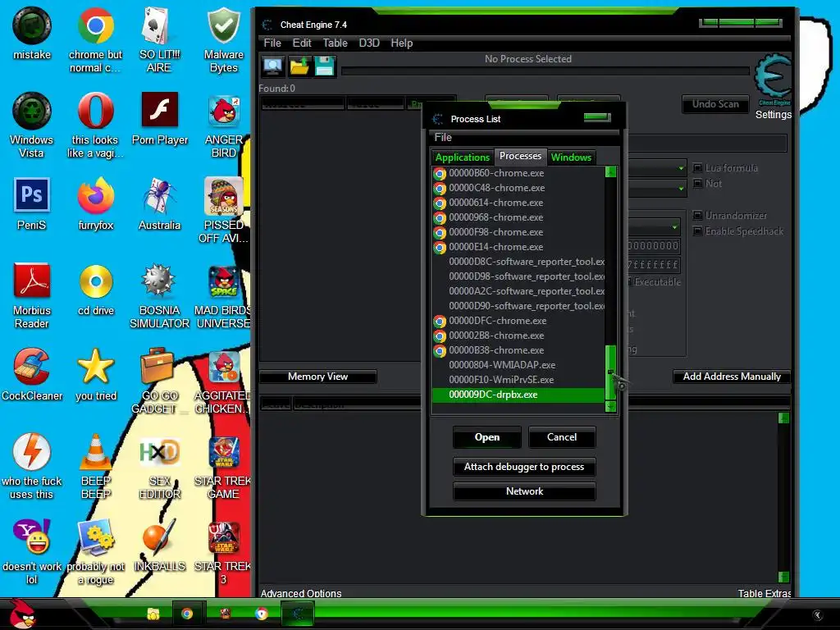
Task: Enable the Speedhack checkbox
Action: [x=697, y=231]
